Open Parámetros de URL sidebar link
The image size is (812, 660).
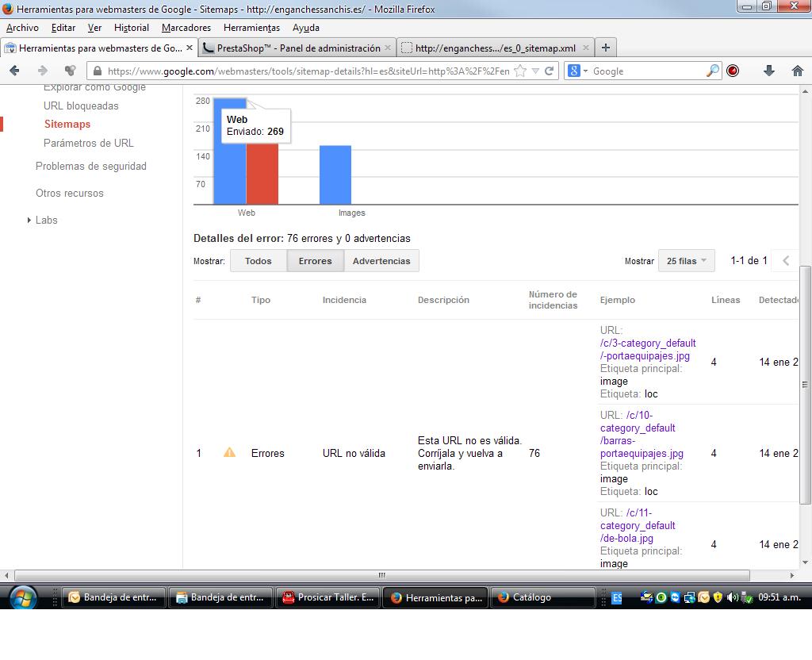click(89, 143)
